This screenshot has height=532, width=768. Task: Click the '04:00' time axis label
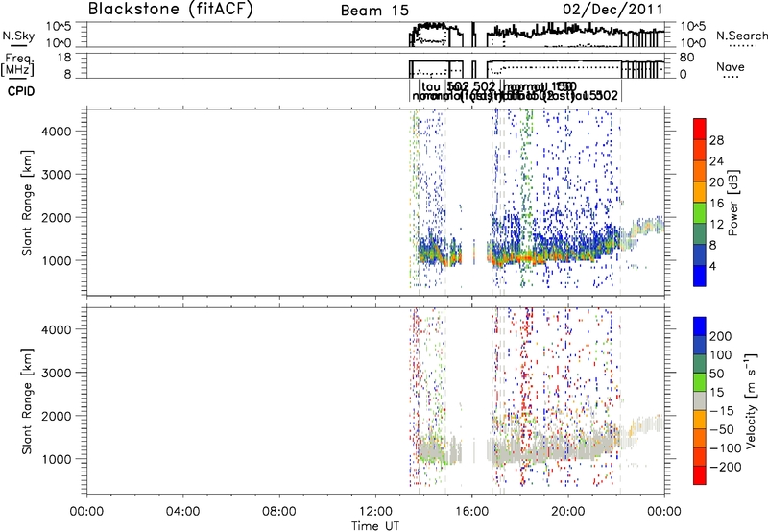click(x=182, y=512)
